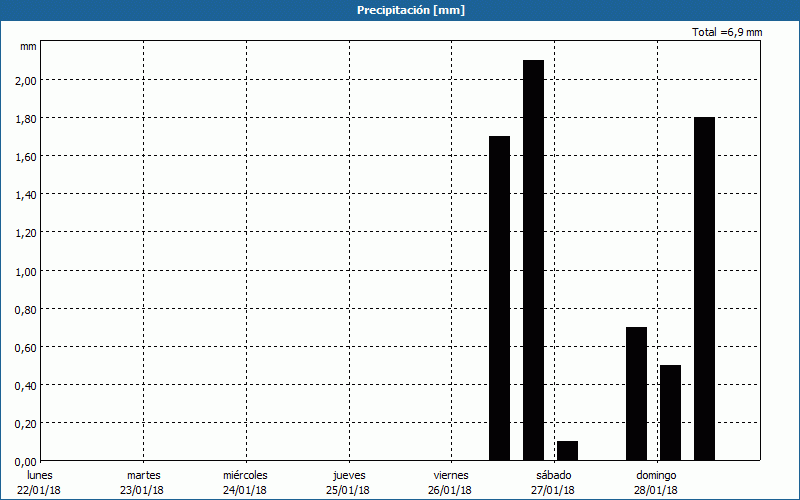
Task: Click the viernes 26/01/18 axis label
Action: click(x=450, y=482)
